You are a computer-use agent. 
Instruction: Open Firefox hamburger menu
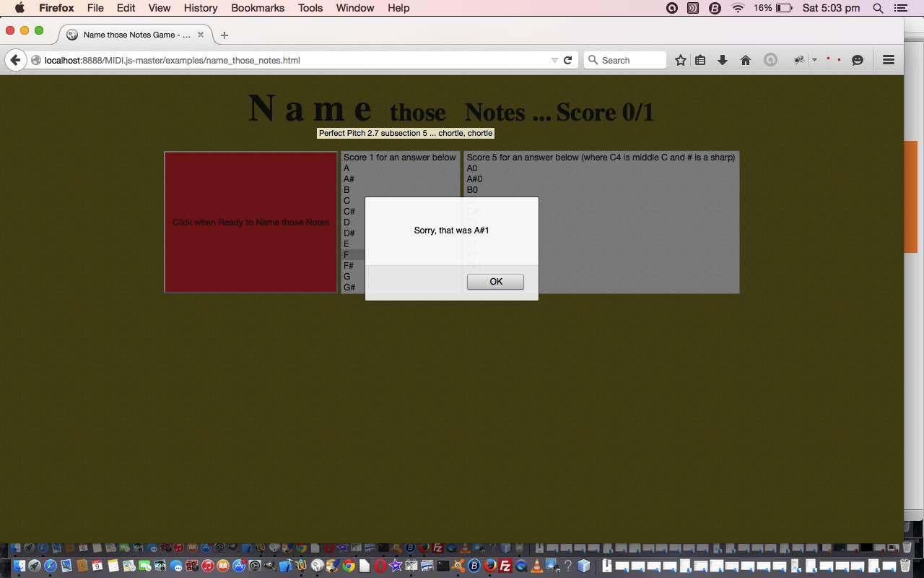pyautogui.click(x=889, y=61)
